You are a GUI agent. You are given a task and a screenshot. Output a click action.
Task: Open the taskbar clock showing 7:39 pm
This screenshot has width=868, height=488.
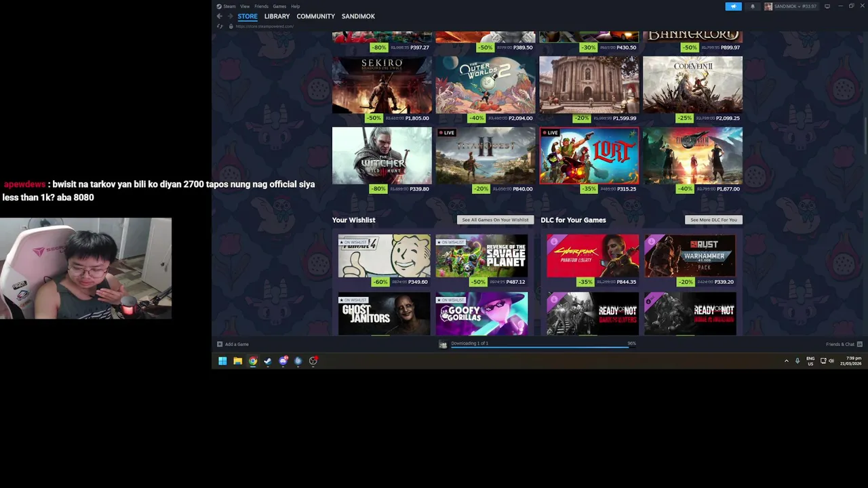coord(852,361)
